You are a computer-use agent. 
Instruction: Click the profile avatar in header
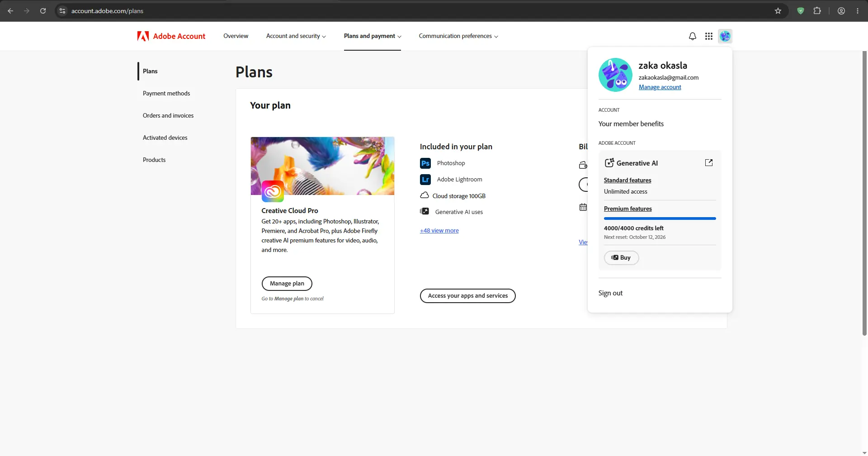click(725, 36)
